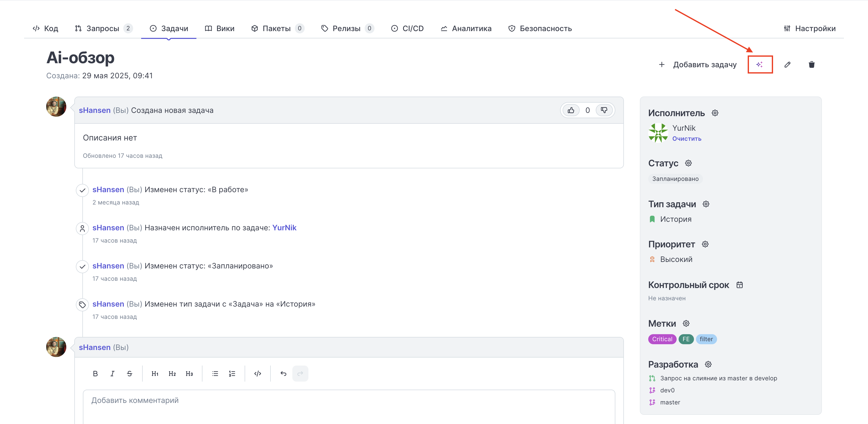Open sHansen profile link in task-created header
Image resolution: width=868 pixels, height=424 pixels.
(x=95, y=110)
